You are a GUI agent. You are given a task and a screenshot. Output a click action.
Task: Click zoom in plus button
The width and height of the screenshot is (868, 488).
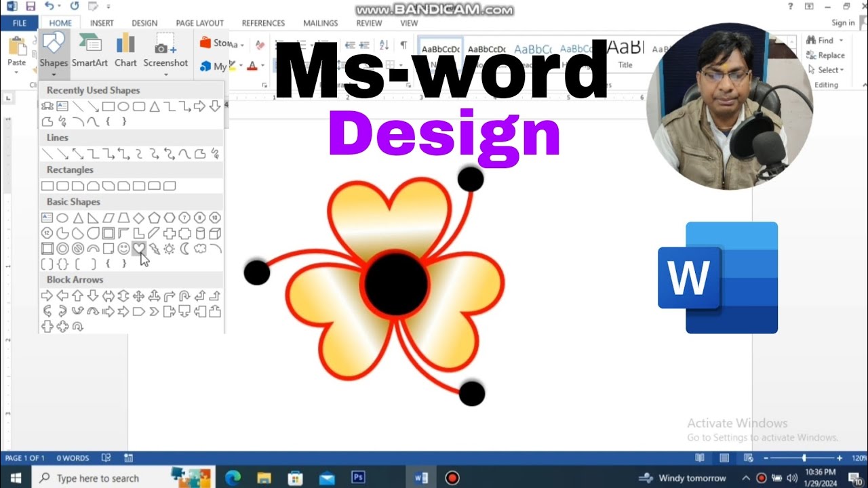point(840,458)
